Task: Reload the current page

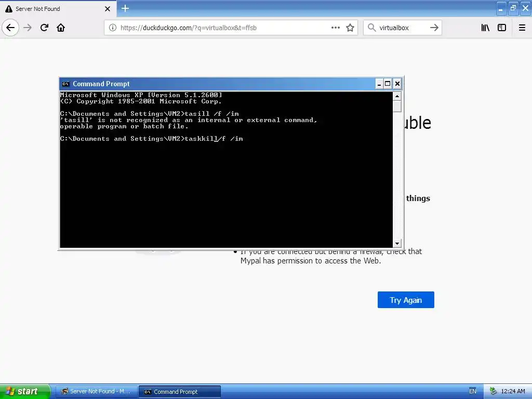Action: [44, 28]
